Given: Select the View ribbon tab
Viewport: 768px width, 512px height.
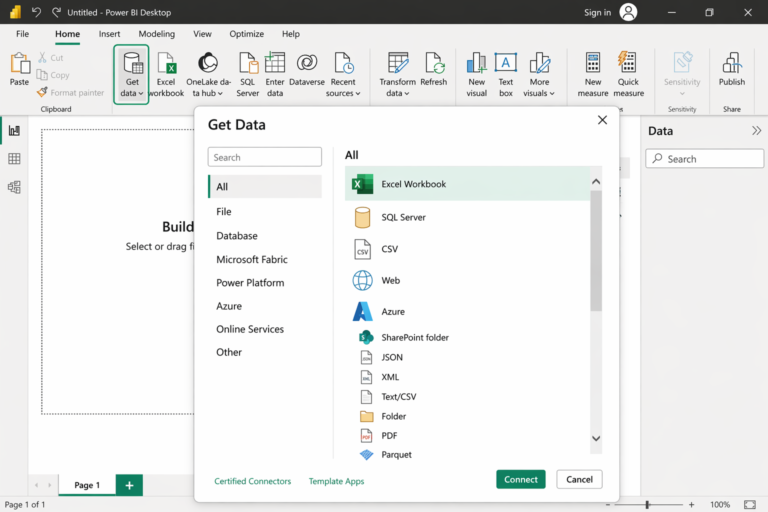Looking at the screenshot, I should coord(202,34).
